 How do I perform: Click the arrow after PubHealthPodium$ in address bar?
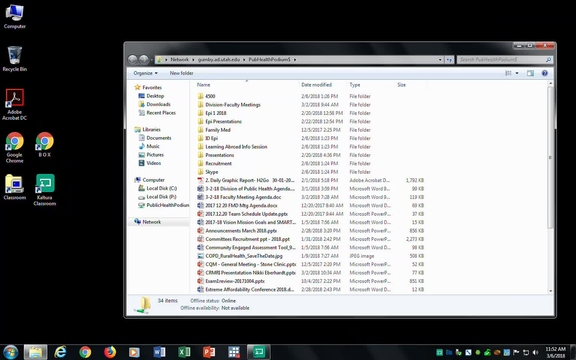click(x=295, y=60)
